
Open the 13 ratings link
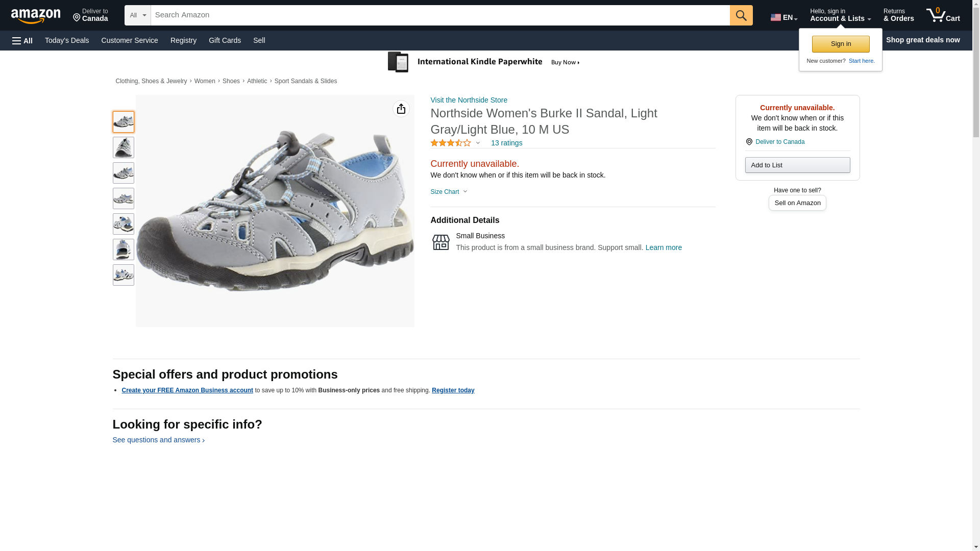[x=506, y=143]
